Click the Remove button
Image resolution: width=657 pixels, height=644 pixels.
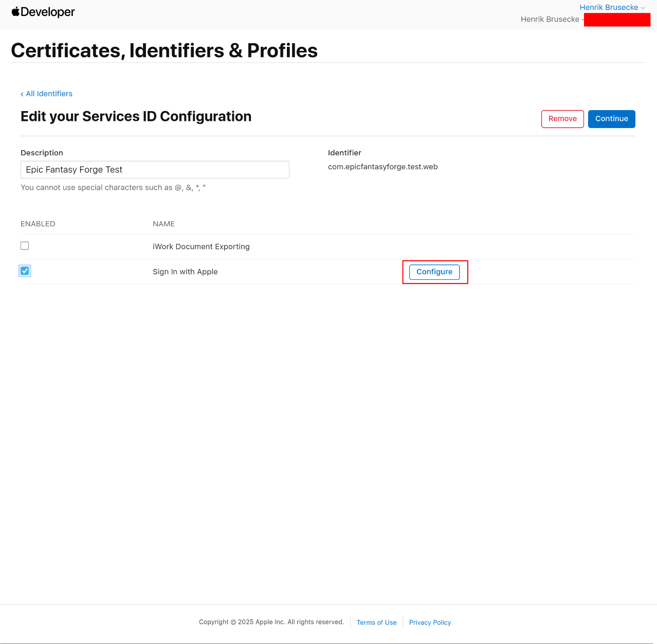tap(562, 119)
